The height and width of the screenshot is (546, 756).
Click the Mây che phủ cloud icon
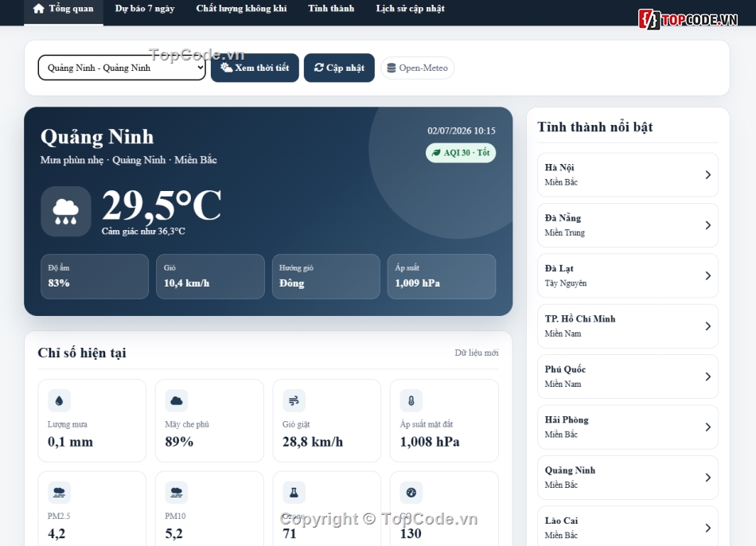tap(177, 401)
